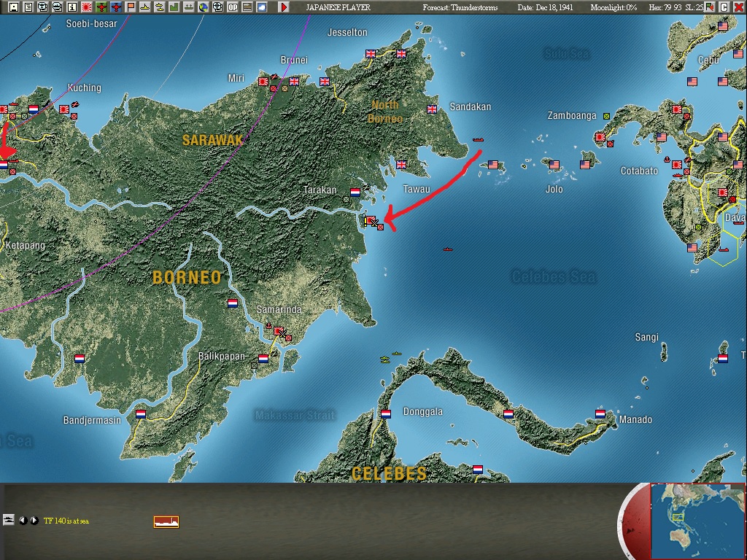Click the 'Hex: 79 93' coordinate text
This screenshot has height=560, width=747.
[x=665, y=7]
